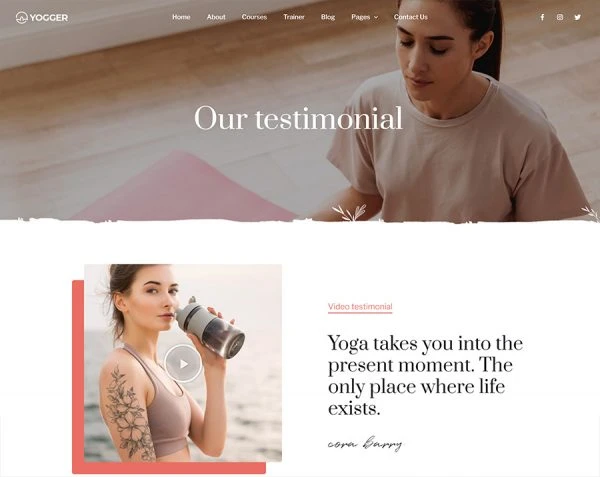Go to the Home menu item

coord(181,17)
